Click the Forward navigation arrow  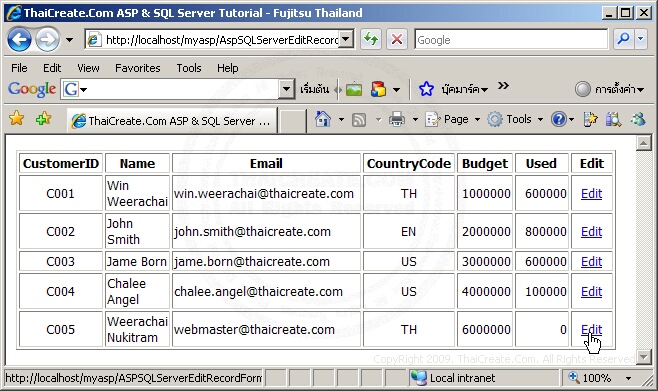[x=47, y=40]
